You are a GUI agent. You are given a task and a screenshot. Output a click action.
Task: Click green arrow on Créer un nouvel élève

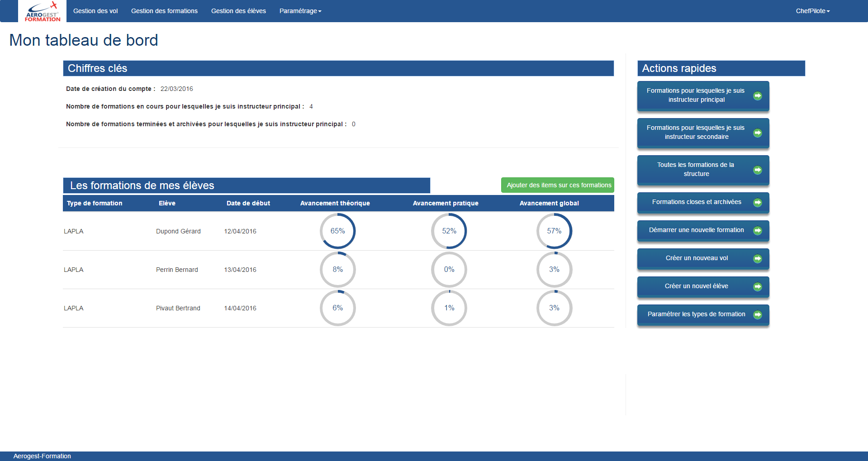coord(758,287)
